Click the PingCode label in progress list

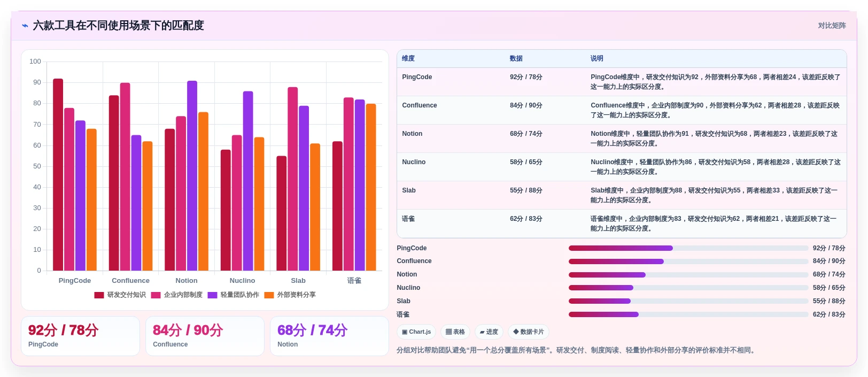click(x=412, y=248)
